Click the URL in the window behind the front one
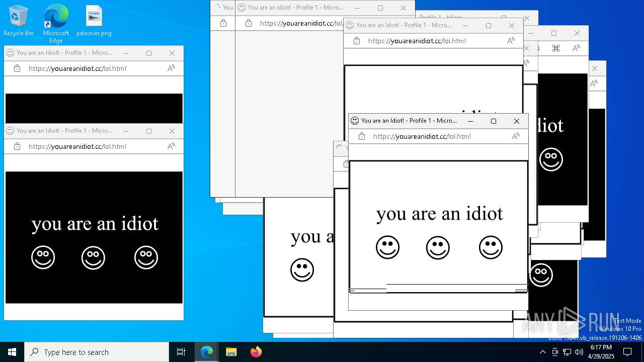Viewport: 644px width, 362px height. 417,41
